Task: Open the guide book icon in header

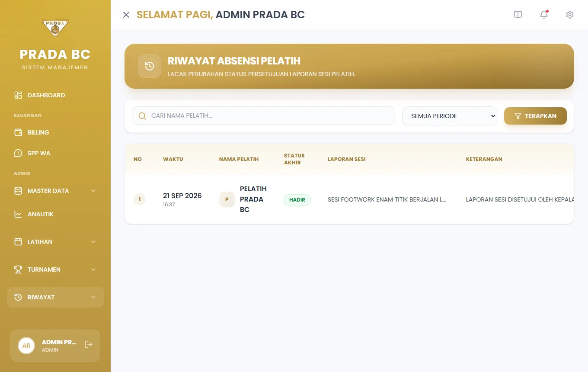Action: point(518,15)
